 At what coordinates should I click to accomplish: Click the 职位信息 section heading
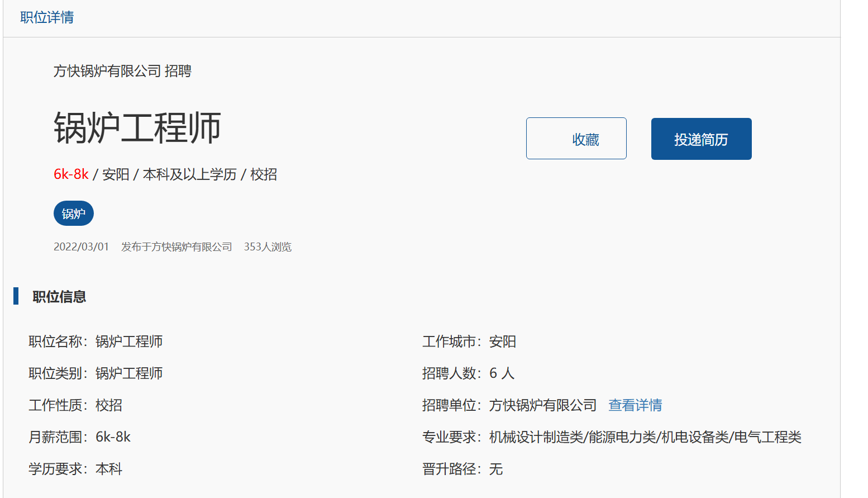tap(59, 297)
